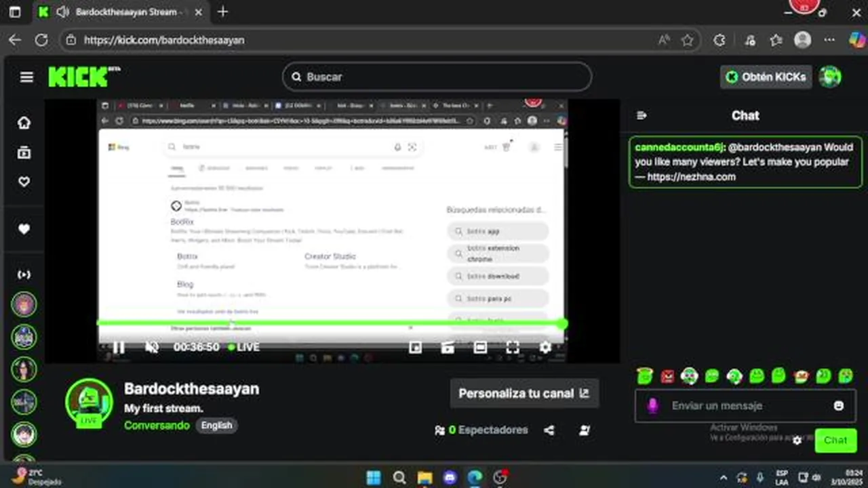Screen dimensions: 868x488
Task: Click the green stream progress bar
Action: pos(330,323)
